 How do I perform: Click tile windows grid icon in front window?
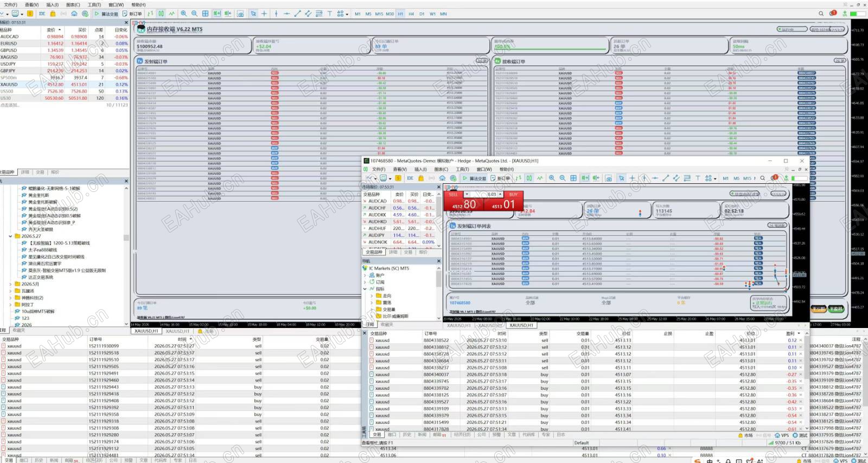click(573, 178)
